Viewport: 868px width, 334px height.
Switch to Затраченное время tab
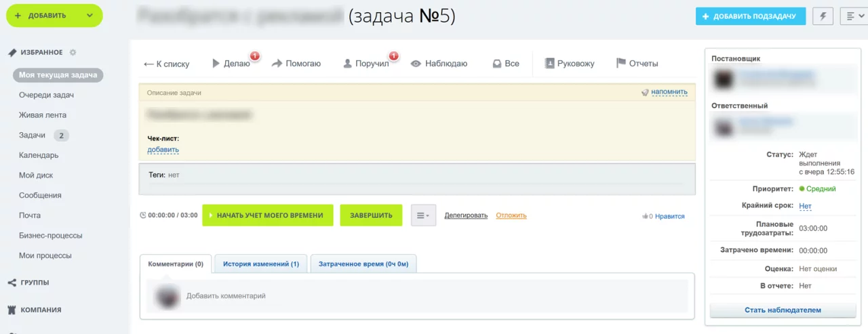[363, 264]
